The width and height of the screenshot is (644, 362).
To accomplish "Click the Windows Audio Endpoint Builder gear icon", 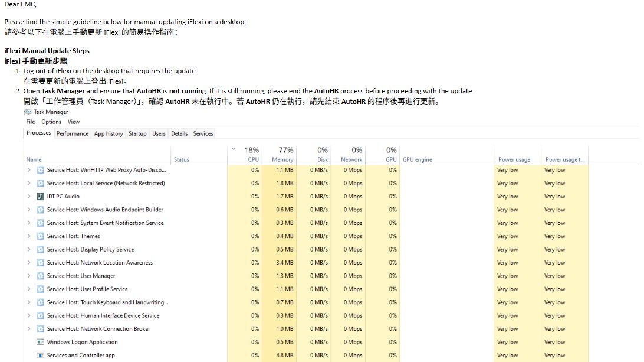I will pos(40,210).
